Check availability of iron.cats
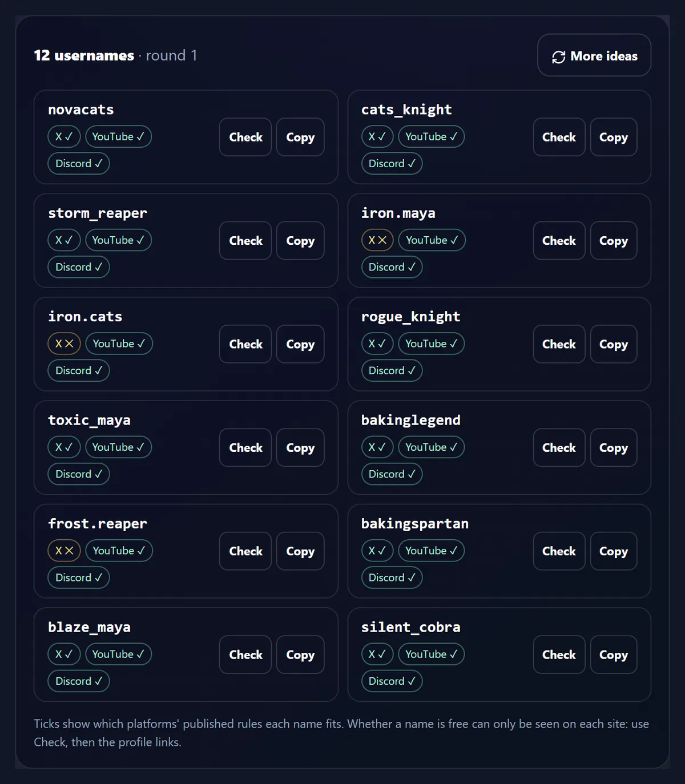Screen dimensions: 685x784 click(x=245, y=344)
